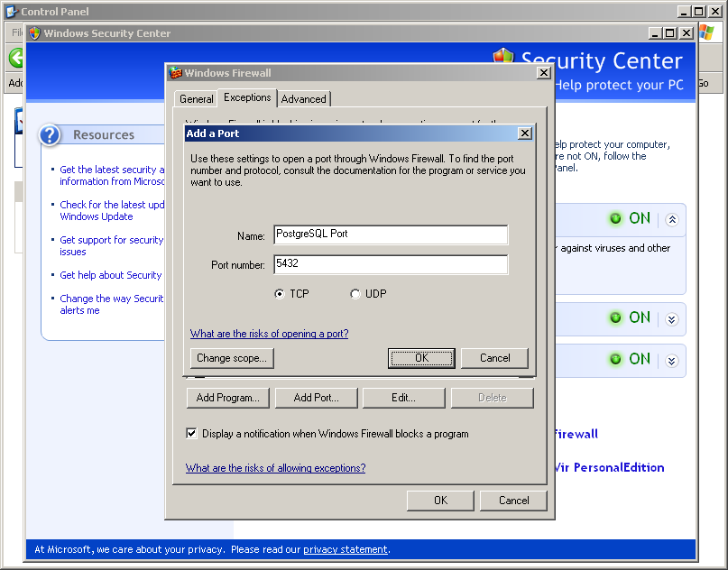Open the Change scope settings
This screenshot has height=570, width=728.
tap(232, 358)
